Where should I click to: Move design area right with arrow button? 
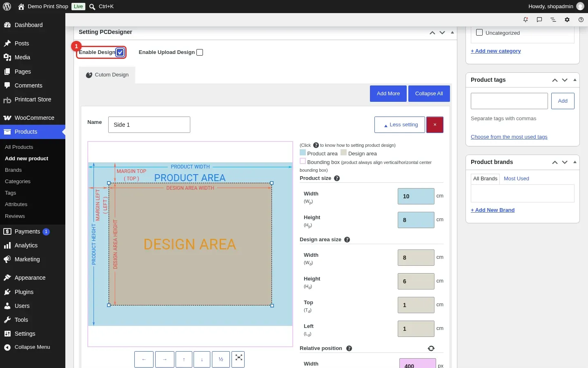pos(165,359)
